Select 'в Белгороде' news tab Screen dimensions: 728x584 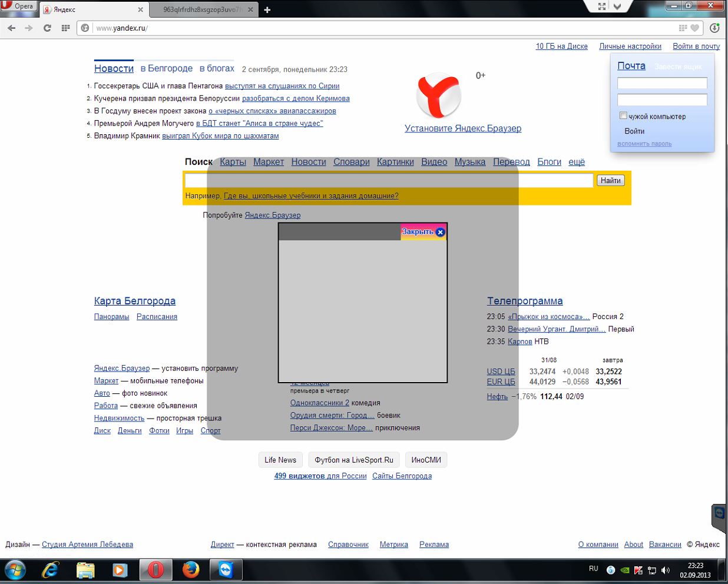click(x=167, y=68)
